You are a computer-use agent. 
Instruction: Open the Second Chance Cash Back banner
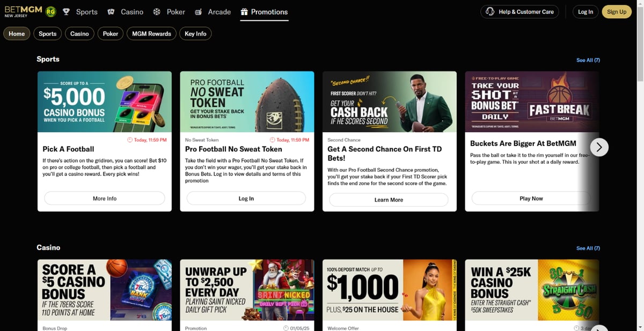click(x=390, y=102)
